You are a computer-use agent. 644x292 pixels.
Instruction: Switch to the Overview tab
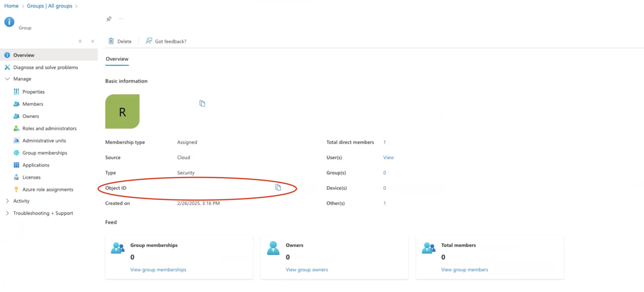point(117,59)
